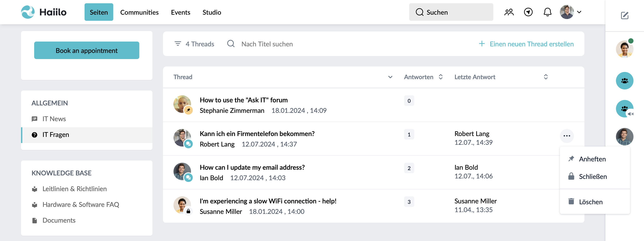Open Hardware & Software FAQ page
Screen dimensions: 644x241
[87, 204]
